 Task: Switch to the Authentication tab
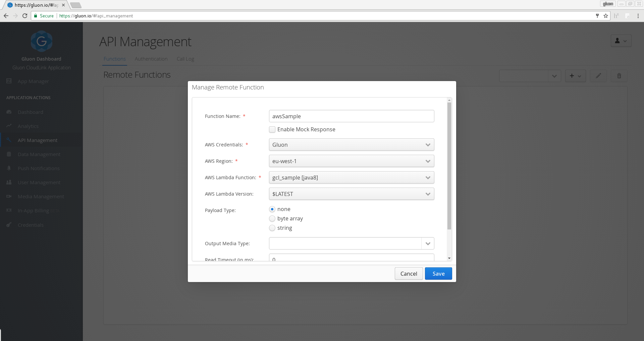tap(151, 59)
